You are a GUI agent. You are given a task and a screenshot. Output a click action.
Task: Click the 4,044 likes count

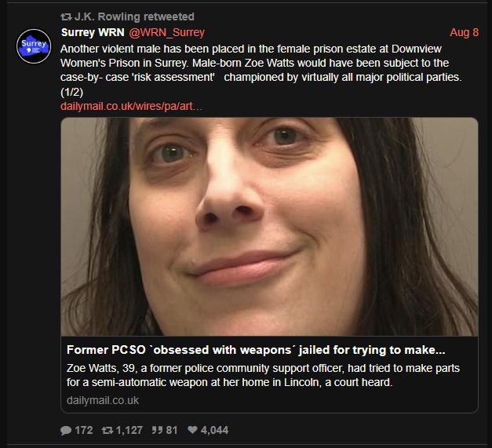(214, 430)
